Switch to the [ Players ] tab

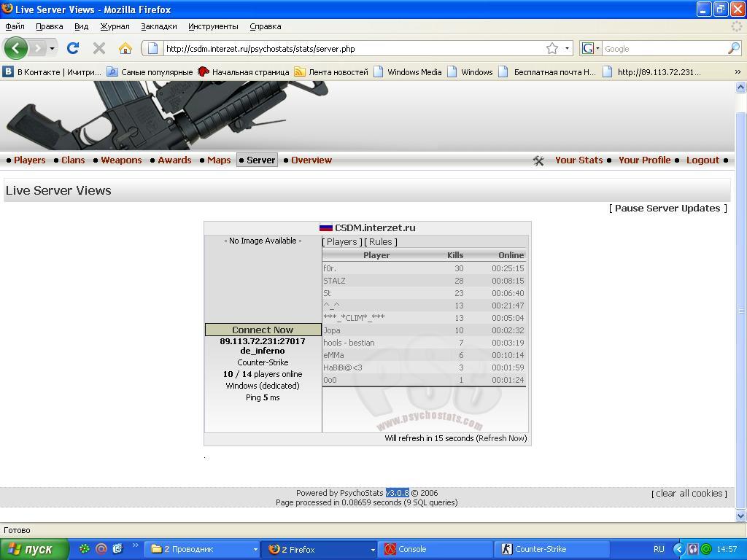(342, 242)
